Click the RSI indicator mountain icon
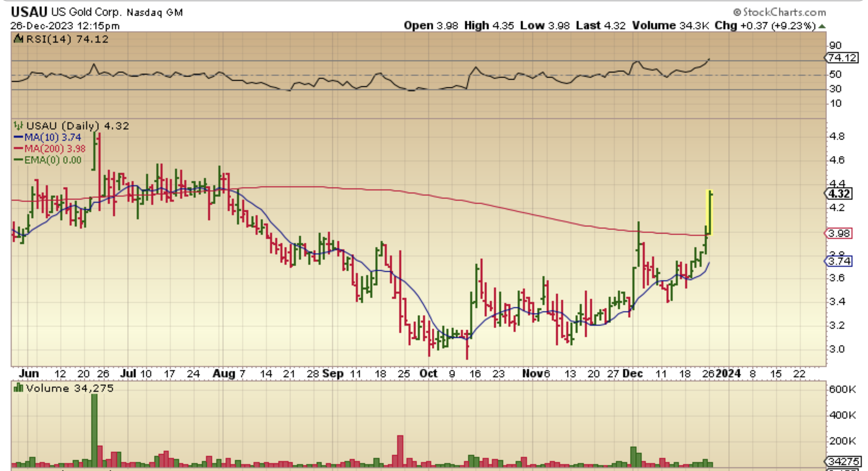 point(18,39)
